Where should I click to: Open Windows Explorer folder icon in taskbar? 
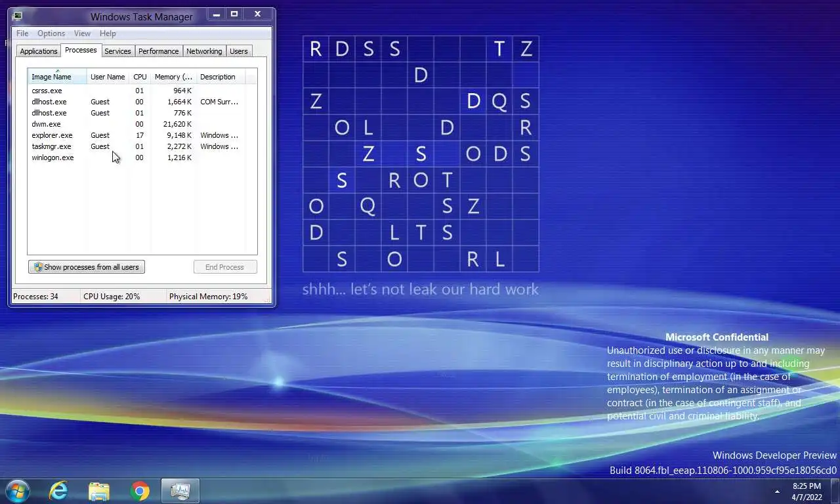(99, 491)
